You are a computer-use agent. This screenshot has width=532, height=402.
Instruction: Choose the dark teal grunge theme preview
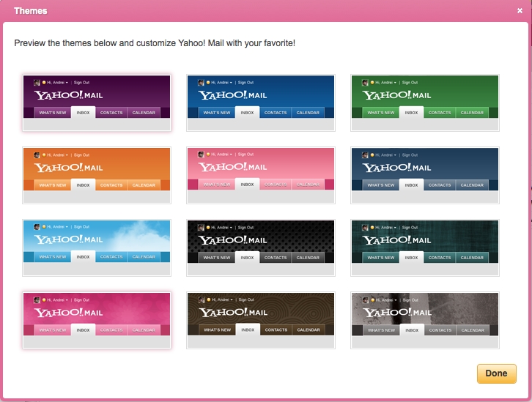(425, 247)
